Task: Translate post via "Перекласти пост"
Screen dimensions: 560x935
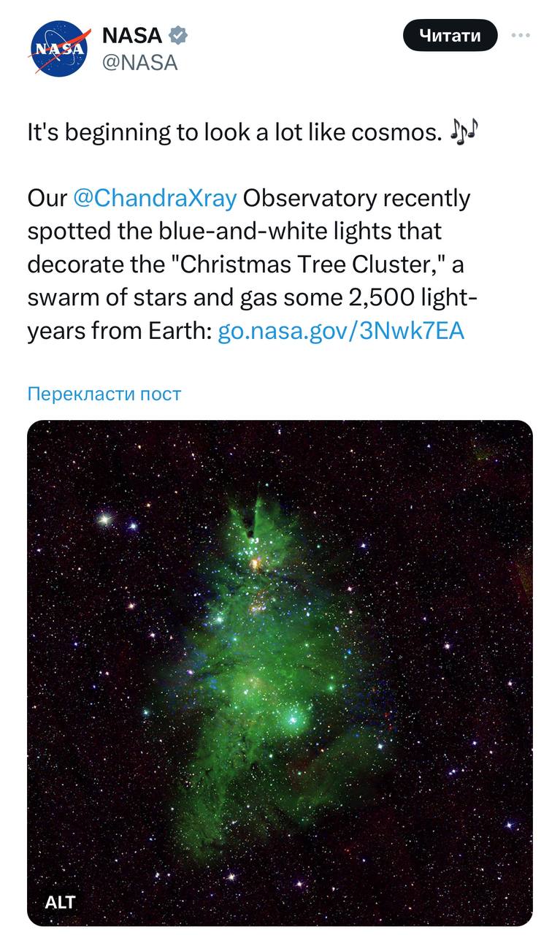Action: (x=104, y=394)
